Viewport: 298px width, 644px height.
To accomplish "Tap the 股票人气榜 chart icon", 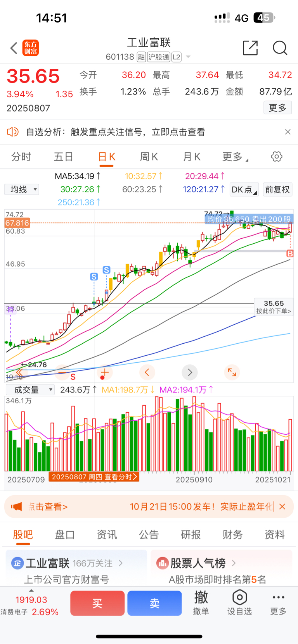I will [x=162, y=563].
